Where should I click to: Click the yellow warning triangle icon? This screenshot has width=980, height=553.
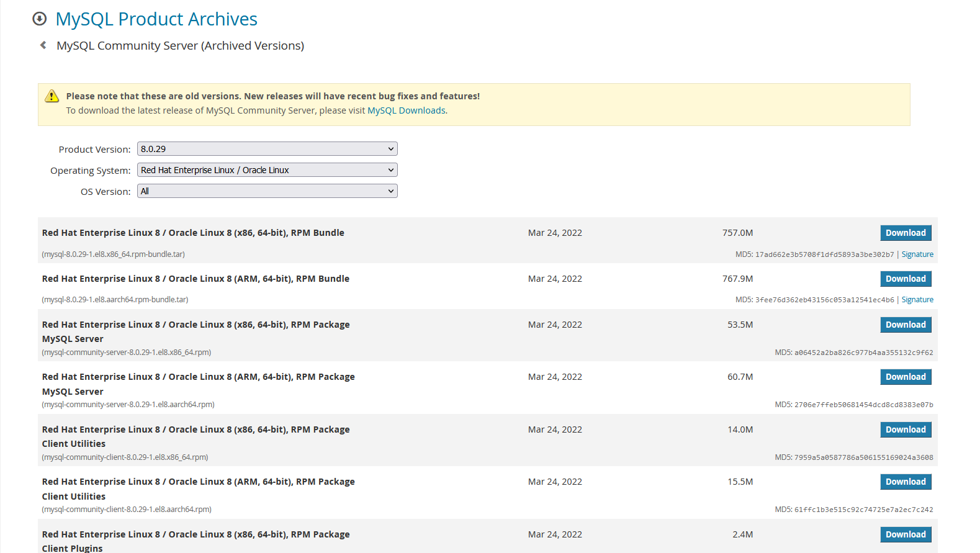[x=52, y=96]
